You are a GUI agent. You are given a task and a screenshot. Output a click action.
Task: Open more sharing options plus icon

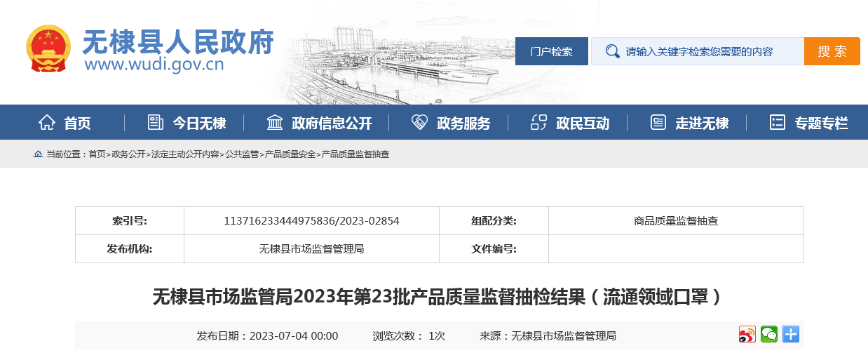pos(791,335)
